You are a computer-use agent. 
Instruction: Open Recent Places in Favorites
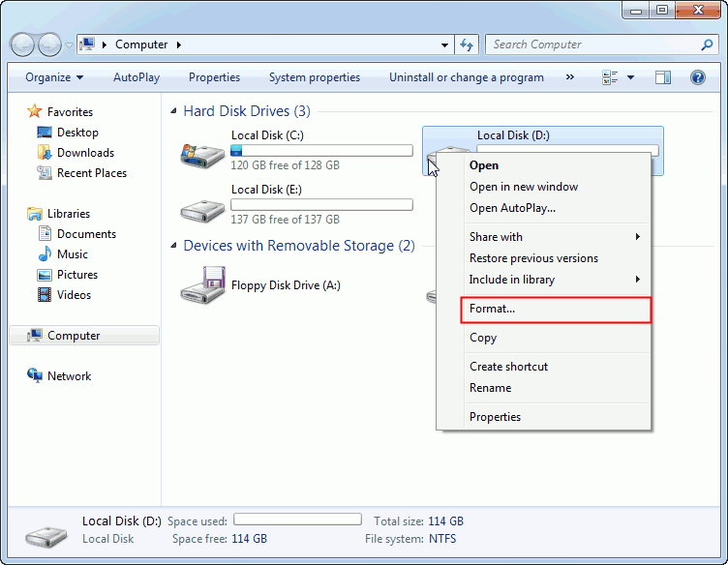pos(91,173)
